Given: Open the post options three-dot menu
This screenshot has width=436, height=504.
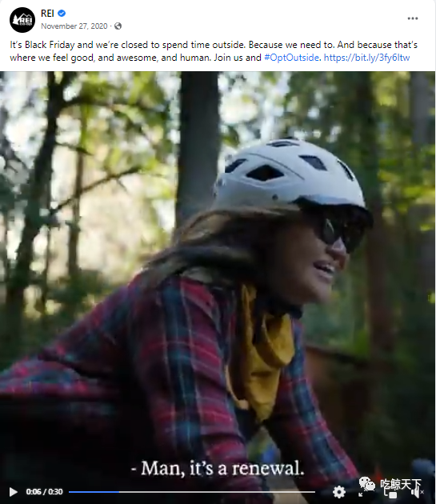Looking at the screenshot, I should [413, 18].
